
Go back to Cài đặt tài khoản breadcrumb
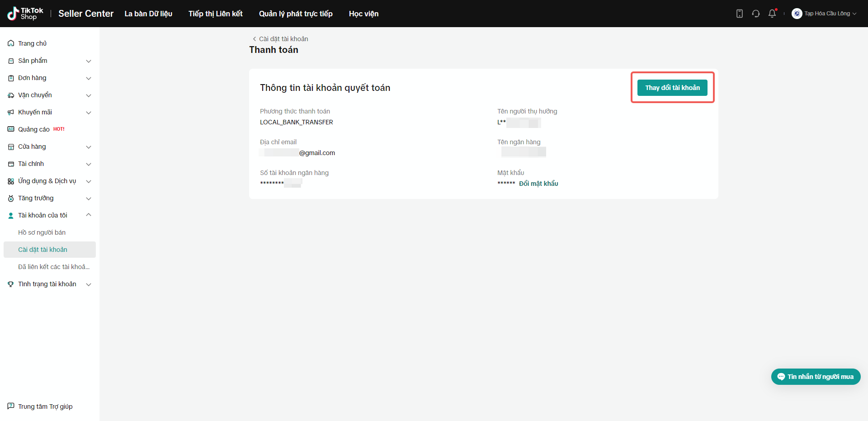(280, 39)
